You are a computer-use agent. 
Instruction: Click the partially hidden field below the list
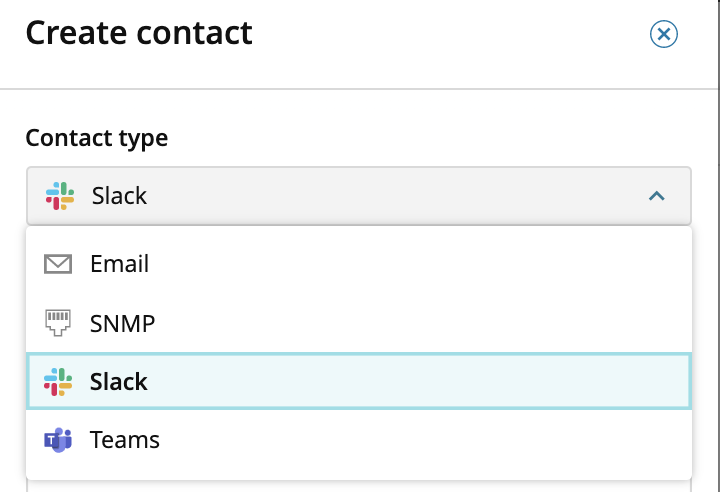[358, 486]
